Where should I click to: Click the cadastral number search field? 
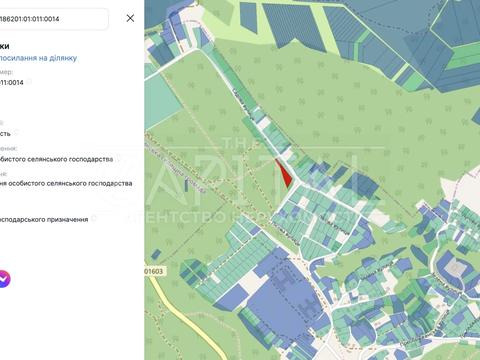click(x=54, y=19)
